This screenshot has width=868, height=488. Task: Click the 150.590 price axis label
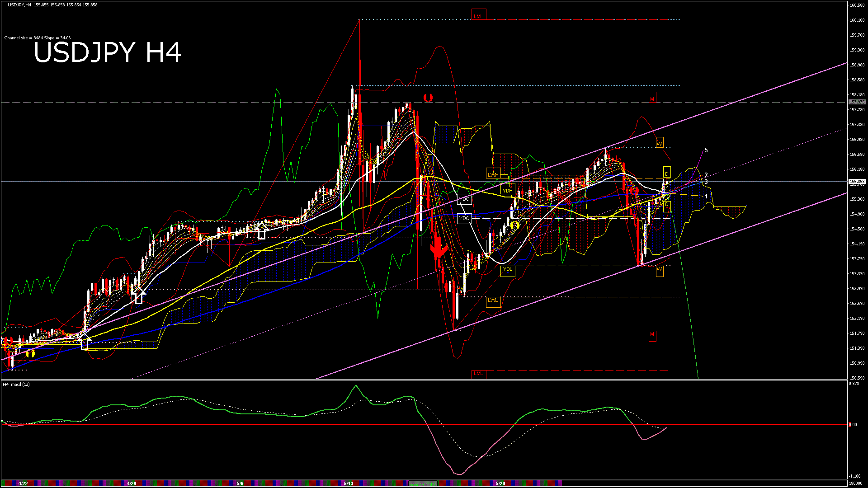857,378
